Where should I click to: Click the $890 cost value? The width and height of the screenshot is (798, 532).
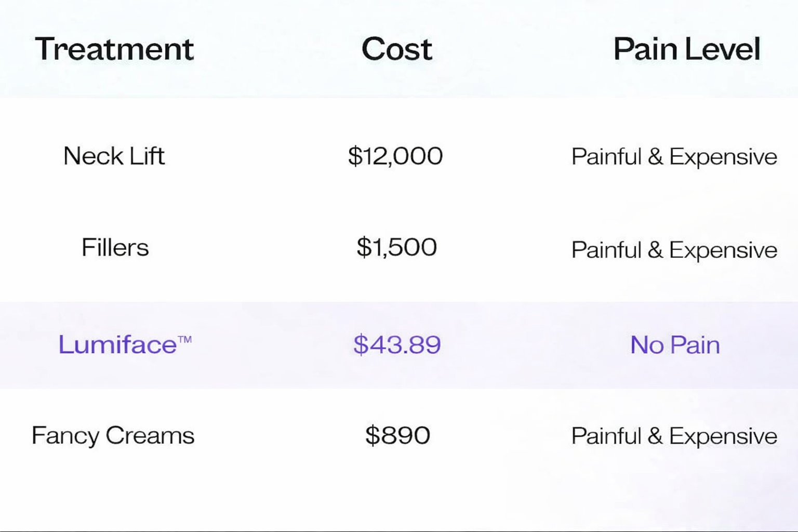coord(397,435)
